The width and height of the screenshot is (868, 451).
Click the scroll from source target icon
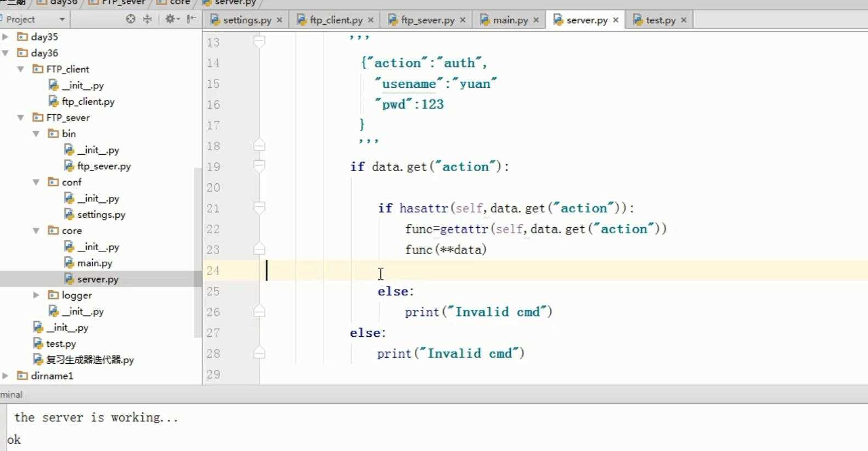(131, 19)
